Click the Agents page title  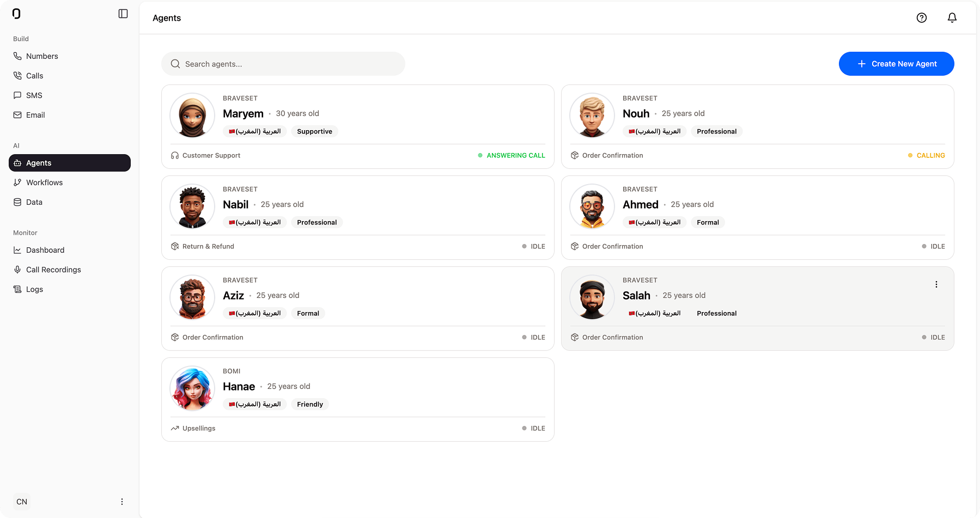(167, 18)
